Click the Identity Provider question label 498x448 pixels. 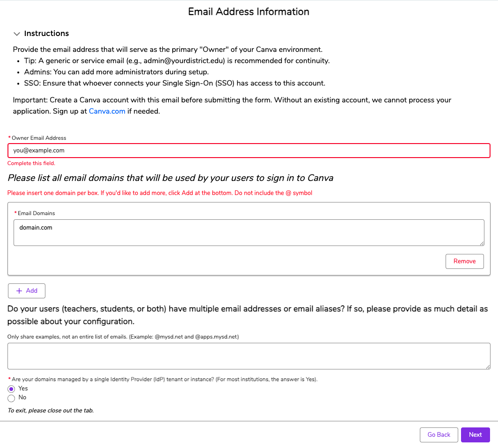[164, 379]
